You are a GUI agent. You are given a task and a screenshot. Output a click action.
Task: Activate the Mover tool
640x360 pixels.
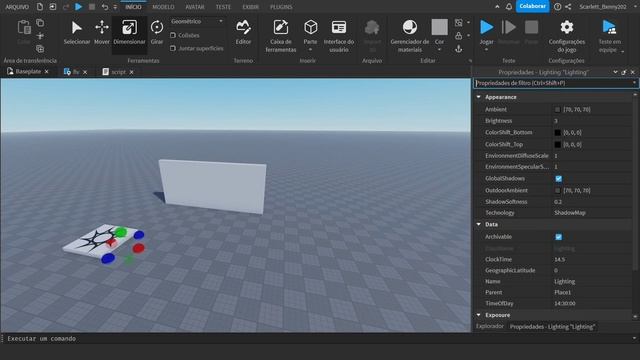coord(102,32)
